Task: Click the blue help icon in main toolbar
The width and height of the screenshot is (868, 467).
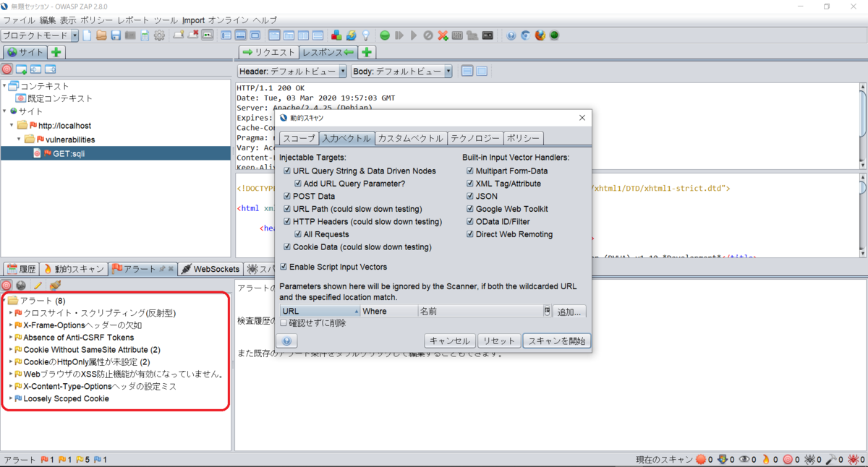Action: click(511, 35)
